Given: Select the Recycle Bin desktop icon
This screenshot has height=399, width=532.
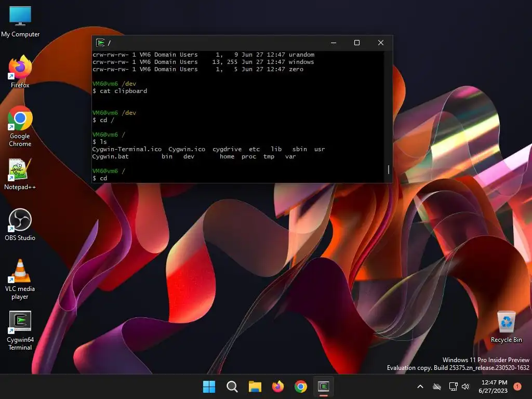Looking at the screenshot, I should point(506,327).
